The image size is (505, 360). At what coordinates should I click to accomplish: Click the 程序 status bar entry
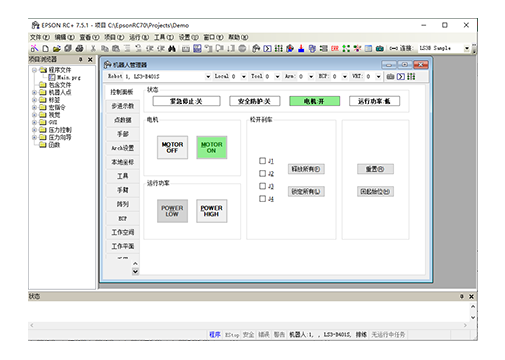[x=215, y=334]
